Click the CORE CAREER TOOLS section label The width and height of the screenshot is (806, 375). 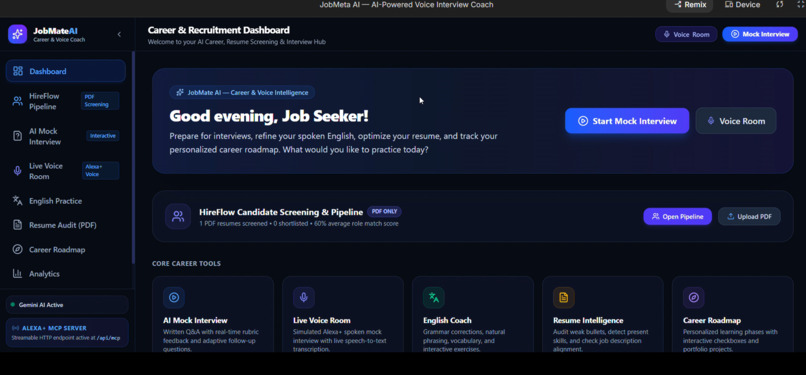[187, 264]
